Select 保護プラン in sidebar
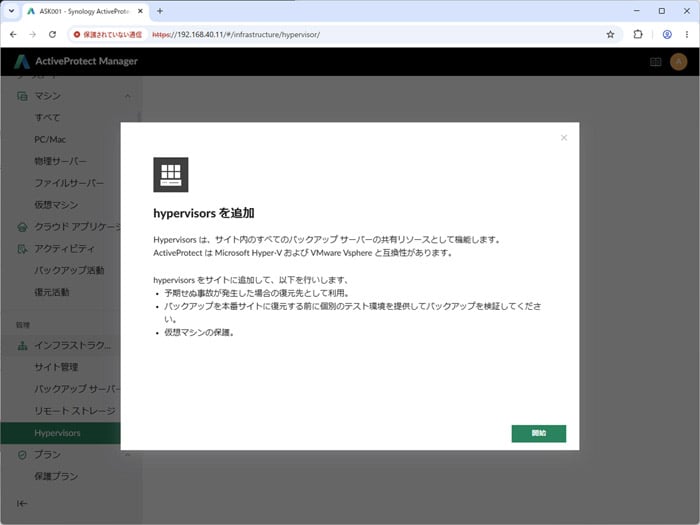 pos(56,476)
